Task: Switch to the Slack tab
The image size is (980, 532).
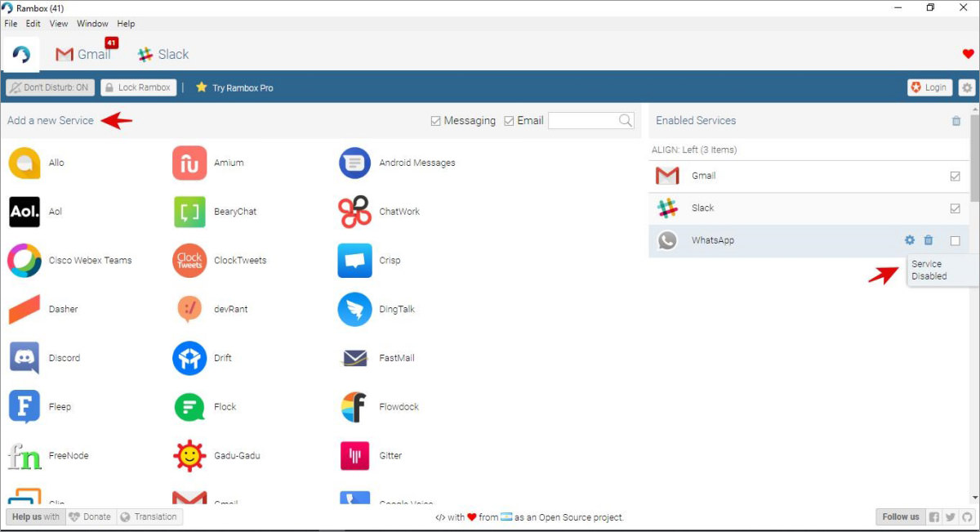Action: point(163,54)
